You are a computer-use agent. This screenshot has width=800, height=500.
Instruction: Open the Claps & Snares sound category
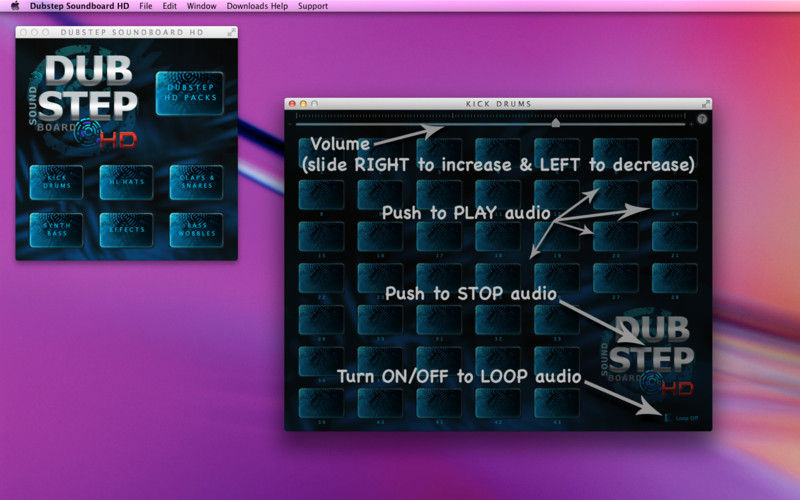[196, 182]
